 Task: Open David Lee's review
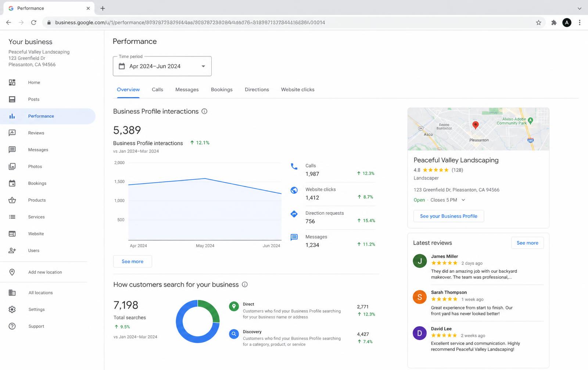[x=478, y=339]
